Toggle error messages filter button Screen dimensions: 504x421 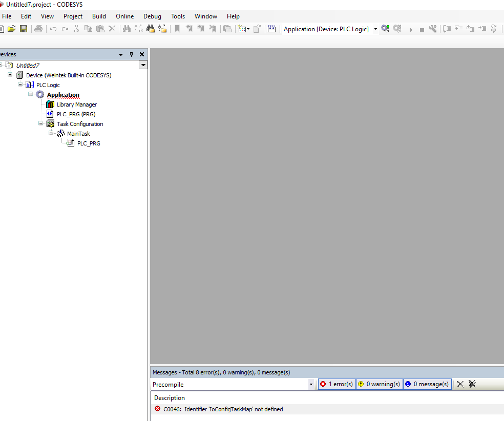337,384
